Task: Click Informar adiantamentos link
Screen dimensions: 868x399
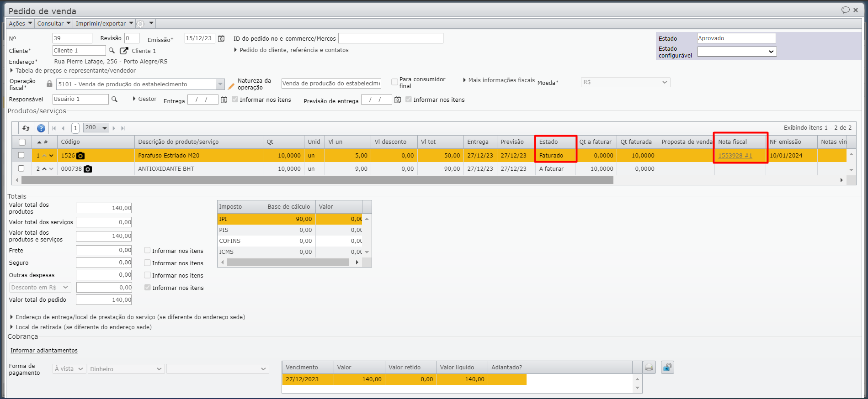Action: (44, 351)
